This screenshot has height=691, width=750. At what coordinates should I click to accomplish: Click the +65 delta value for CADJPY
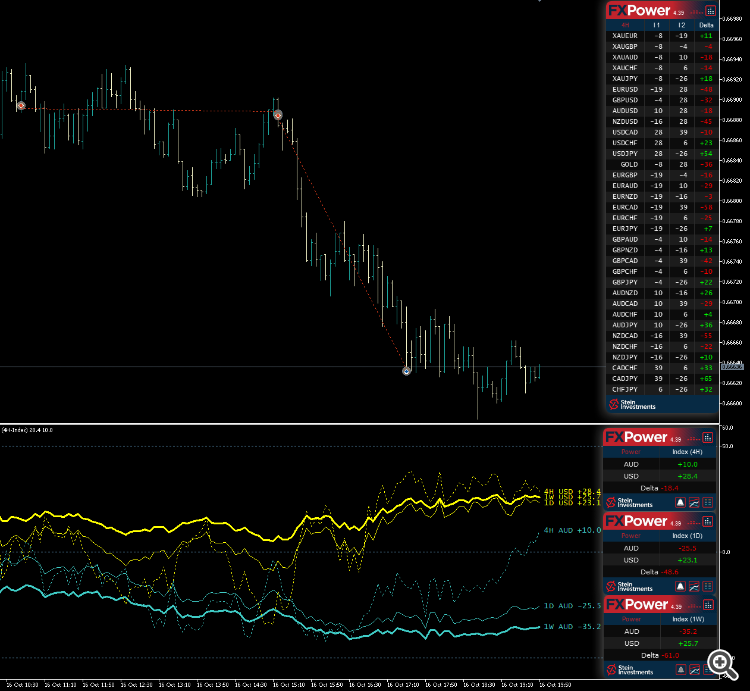tap(706, 378)
